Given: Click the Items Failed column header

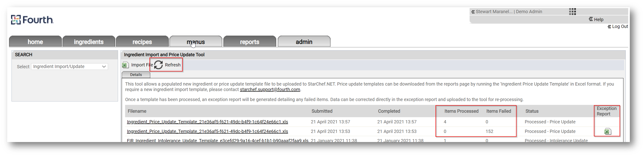Looking at the screenshot, I should pos(499,111).
